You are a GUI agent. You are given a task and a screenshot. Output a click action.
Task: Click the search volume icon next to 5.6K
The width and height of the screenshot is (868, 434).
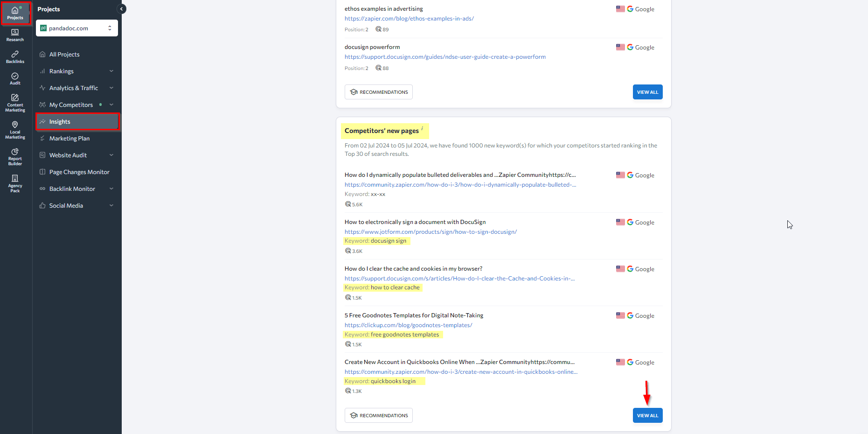348,204
